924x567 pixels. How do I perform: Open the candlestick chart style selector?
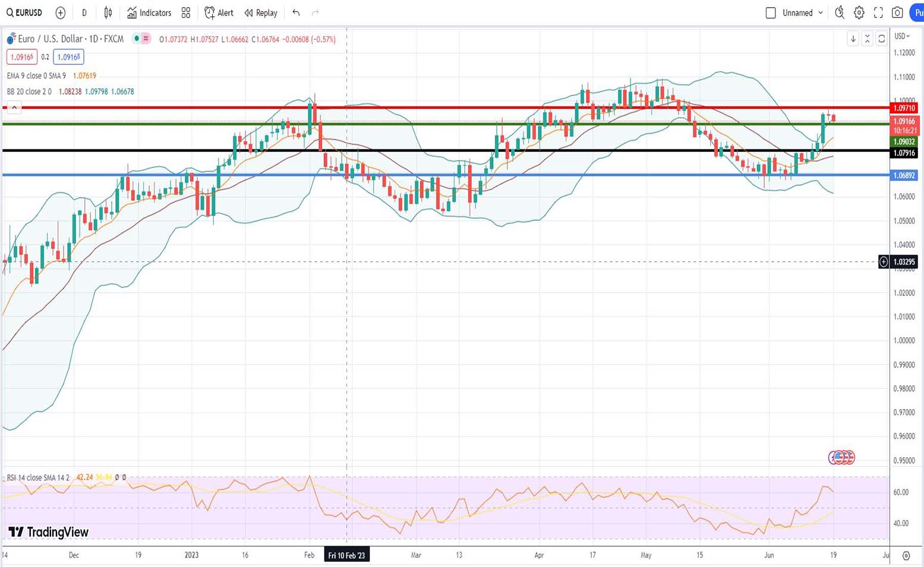(108, 12)
